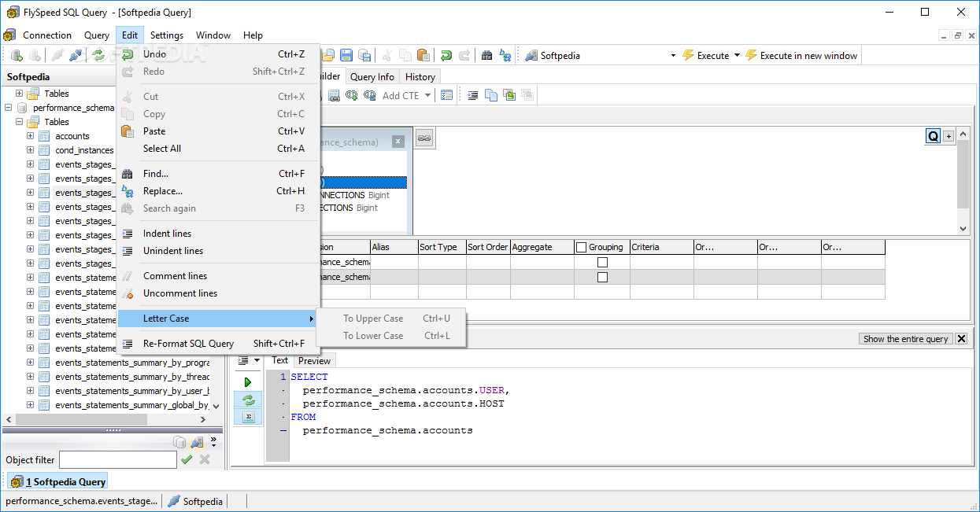The image size is (980, 512).
Task: Expand the accounts table tree node
Action: [31, 136]
